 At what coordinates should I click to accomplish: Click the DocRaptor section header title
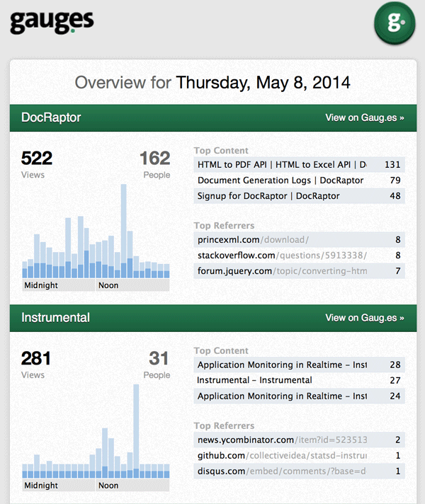(51, 118)
